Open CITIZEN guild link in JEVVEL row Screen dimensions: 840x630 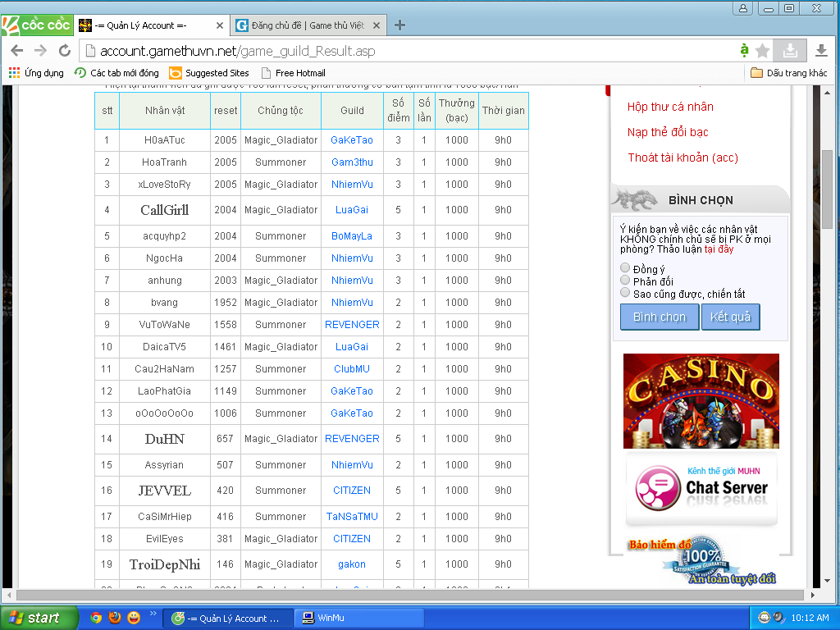tap(351, 491)
